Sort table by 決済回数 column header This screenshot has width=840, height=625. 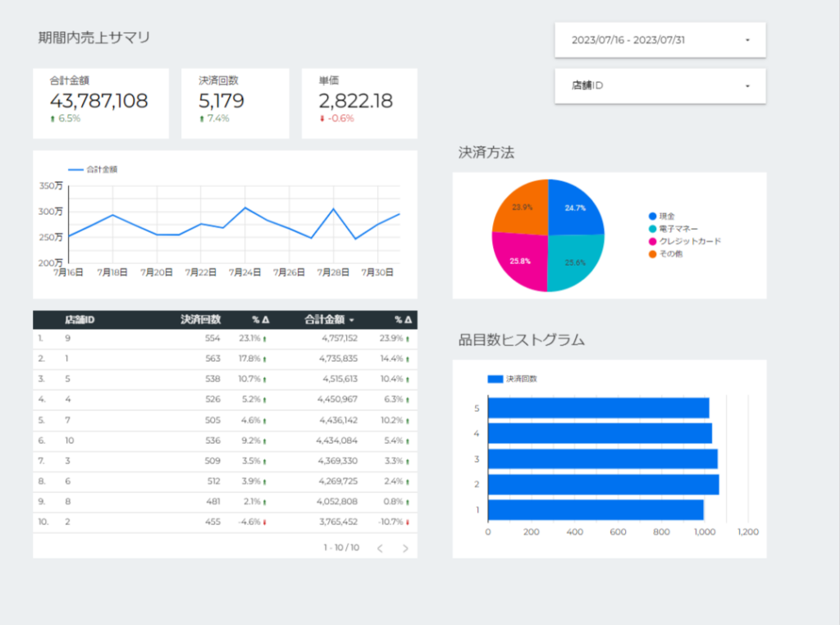pyautogui.click(x=200, y=320)
